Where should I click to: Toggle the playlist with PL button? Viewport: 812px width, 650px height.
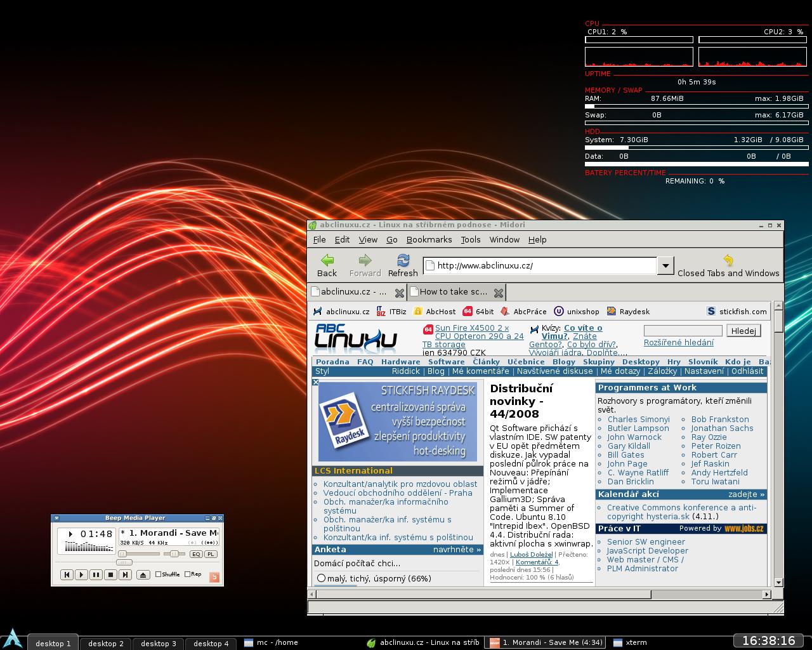(211, 554)
